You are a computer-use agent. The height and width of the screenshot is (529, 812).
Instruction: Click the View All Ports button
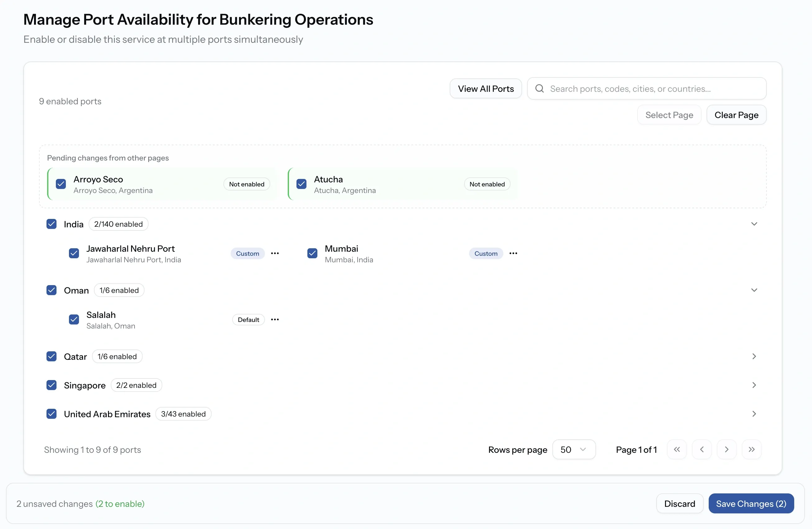tap(486, 88)
